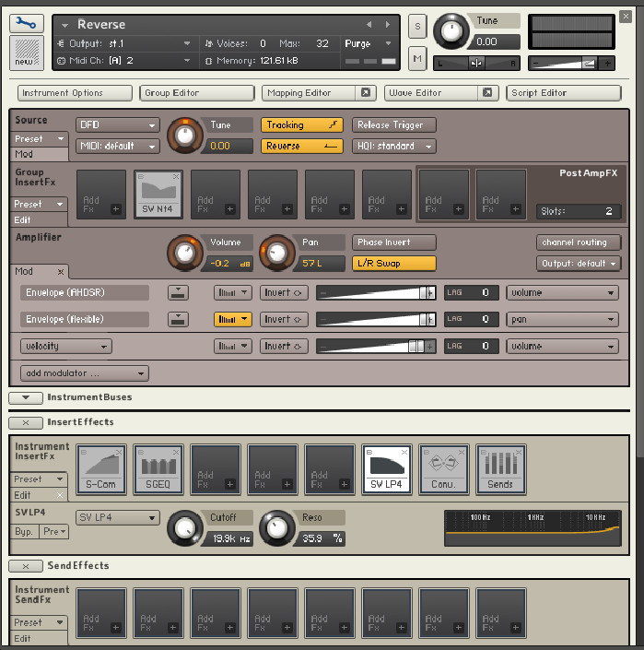644x650 pixels.
Task: Collapse the SendEffects section
Action: pos(26,566)
